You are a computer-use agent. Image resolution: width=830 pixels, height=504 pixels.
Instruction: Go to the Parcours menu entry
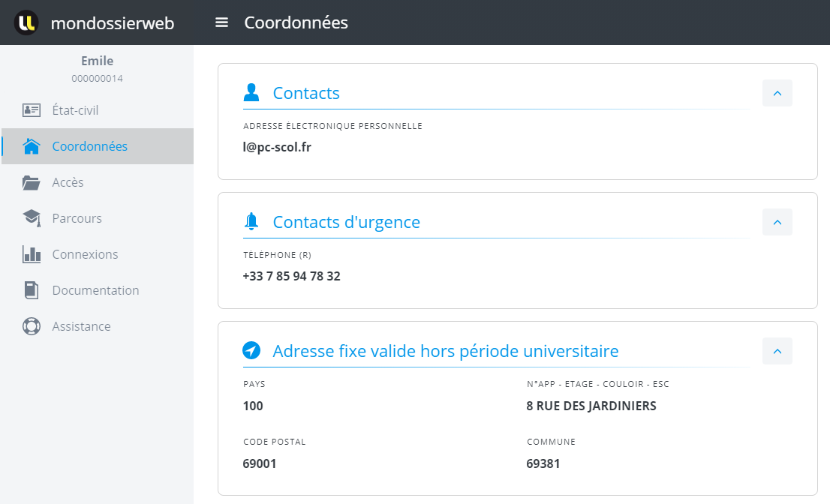click(x=77, y=218)
